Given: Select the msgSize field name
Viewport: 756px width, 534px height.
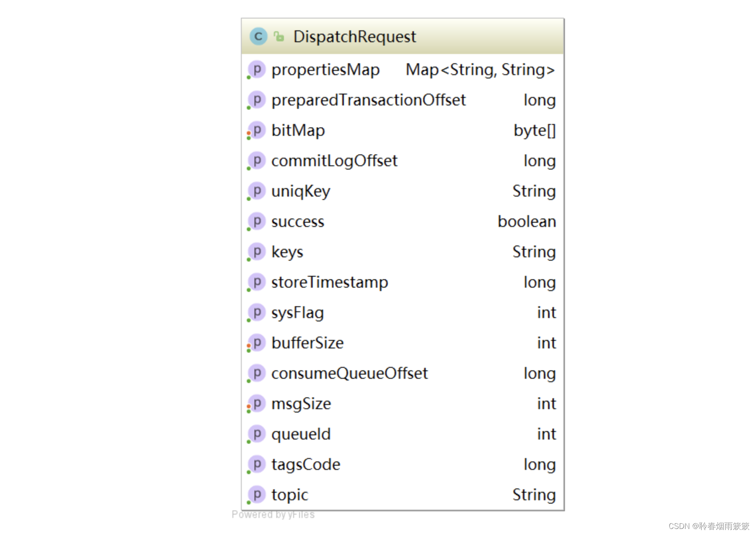Looking at the screenshot, I should [301, 404].
